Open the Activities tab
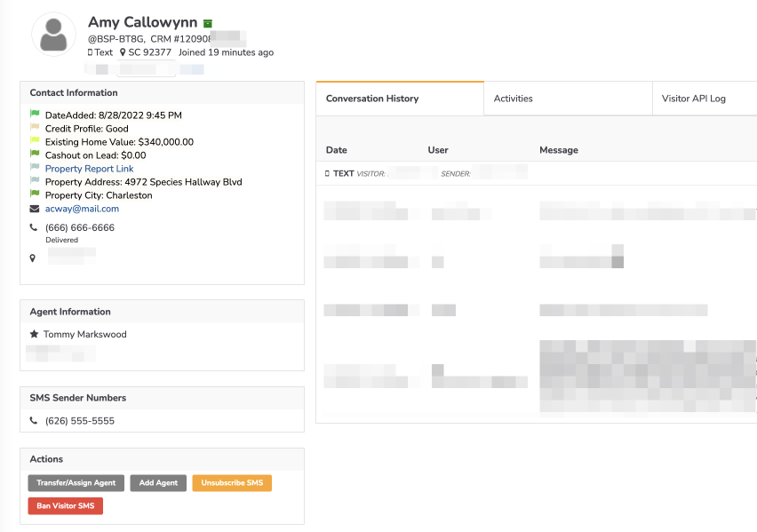This screenshot has width=757, height=532. 514,99
